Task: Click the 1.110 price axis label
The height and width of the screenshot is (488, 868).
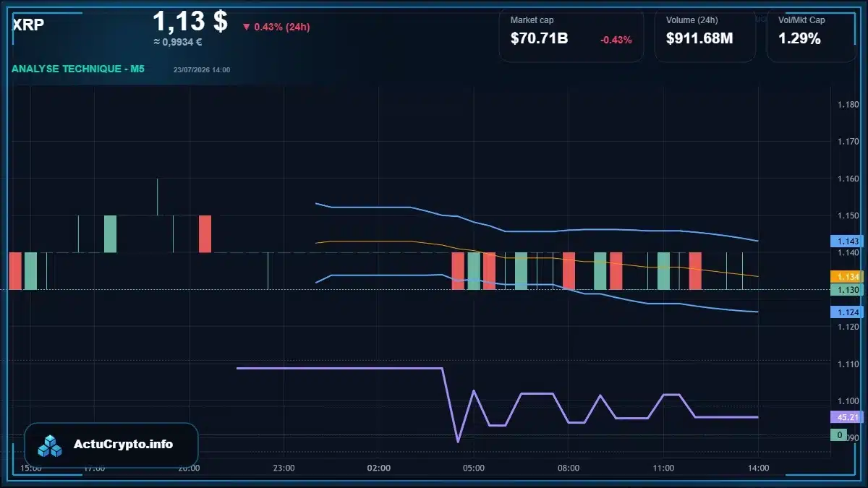Action: 848,364
